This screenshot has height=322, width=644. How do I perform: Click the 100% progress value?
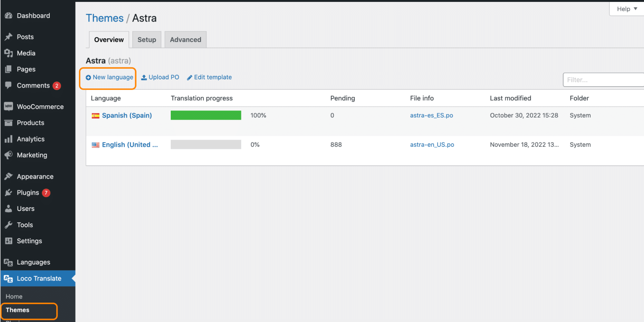[258, 116]
